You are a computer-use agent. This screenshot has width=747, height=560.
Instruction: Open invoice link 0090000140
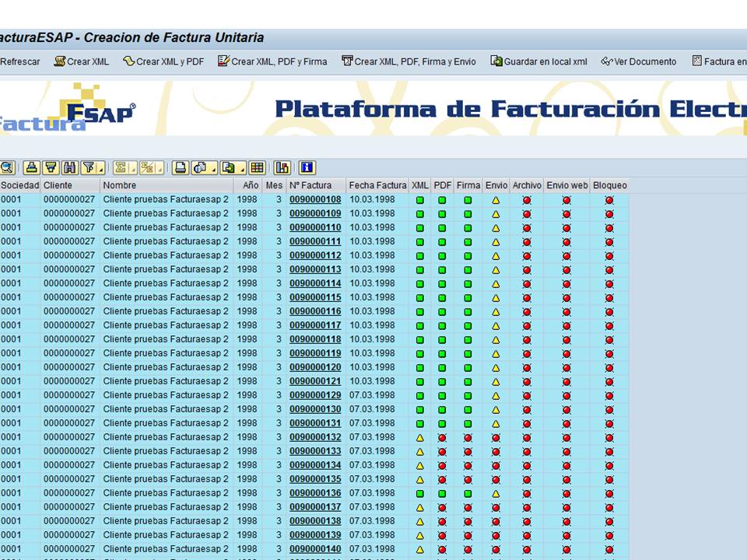(x=315, y=549)
